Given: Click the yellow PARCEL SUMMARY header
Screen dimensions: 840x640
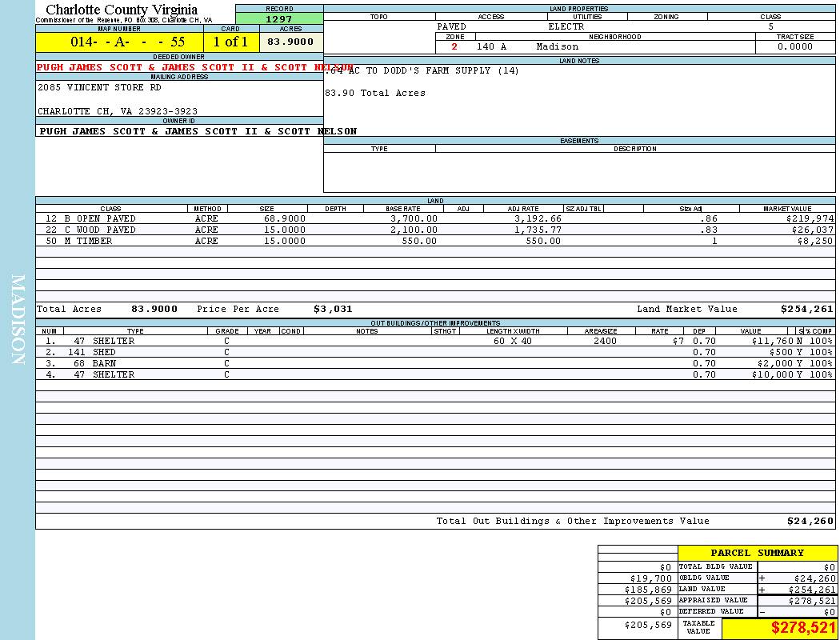Looking at the screenshot, I should click(x=757, y=553).
